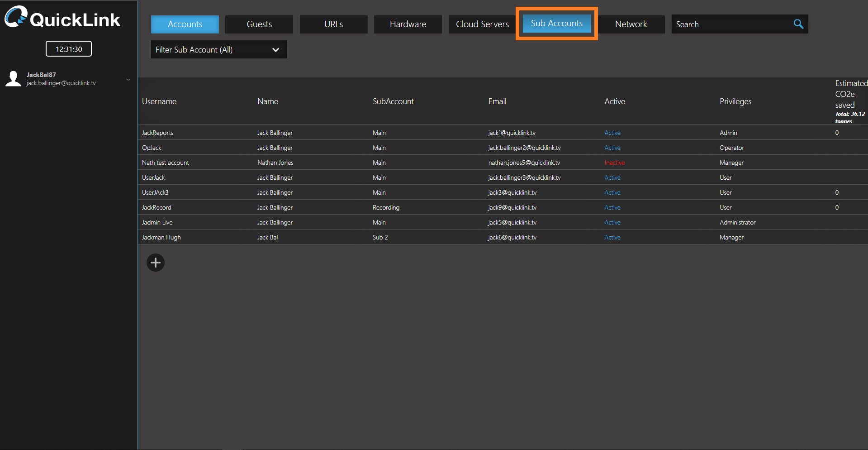Open the URLs tab
This screenshot has width=868, height=450.
pos(333,24)
